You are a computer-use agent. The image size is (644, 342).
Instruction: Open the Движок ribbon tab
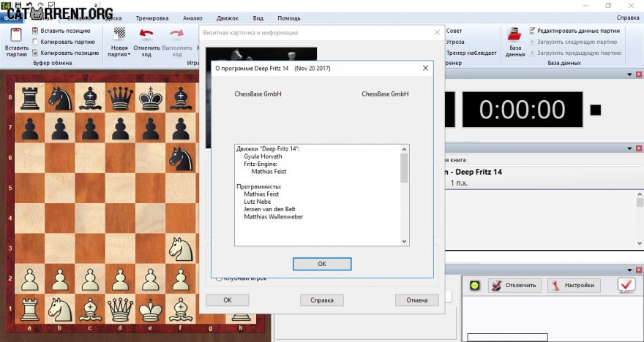coord(228,18)
